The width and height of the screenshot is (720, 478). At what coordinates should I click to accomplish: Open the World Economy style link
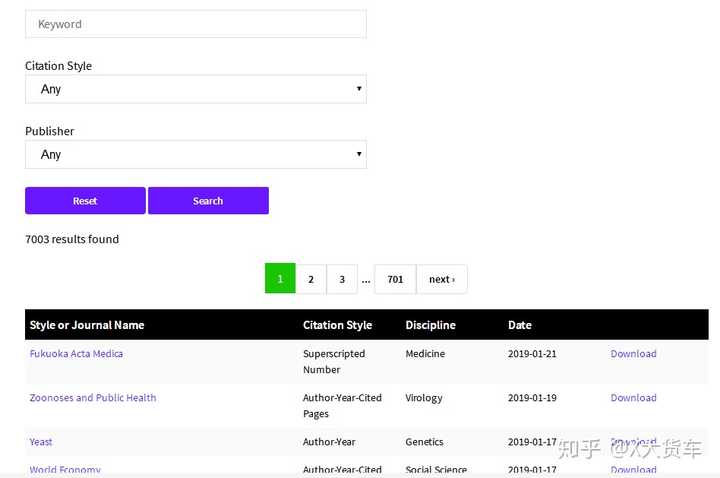pyautogui.click(x=65, y=470)
